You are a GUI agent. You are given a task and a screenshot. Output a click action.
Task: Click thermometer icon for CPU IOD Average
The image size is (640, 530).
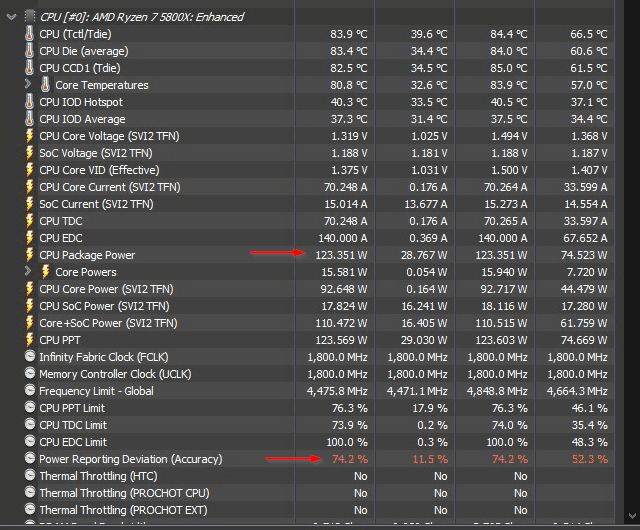[29, 119]
